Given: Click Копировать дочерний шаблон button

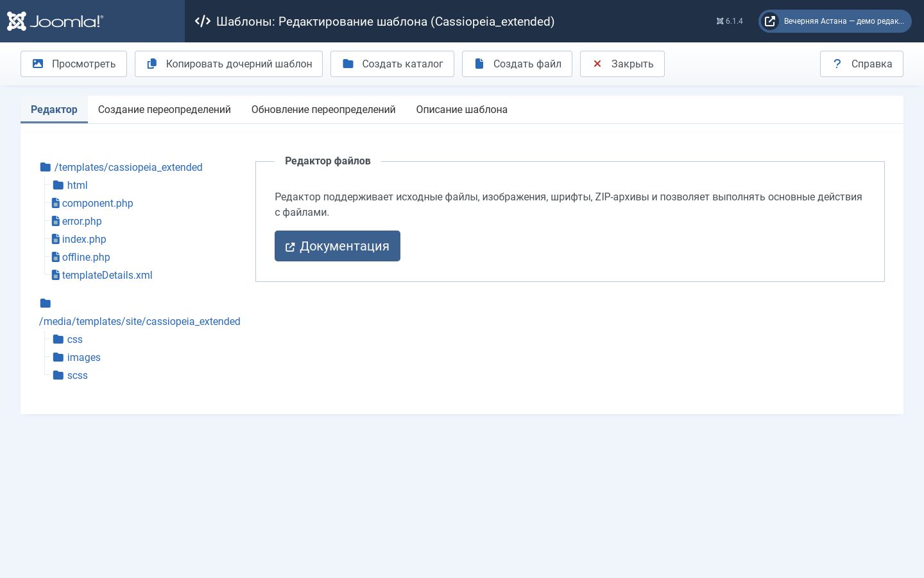Looking at the screenshot, I should coord(228,64).
